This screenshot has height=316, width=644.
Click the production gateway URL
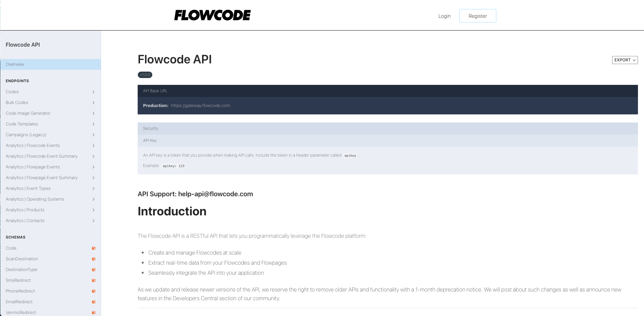(200, 106)
